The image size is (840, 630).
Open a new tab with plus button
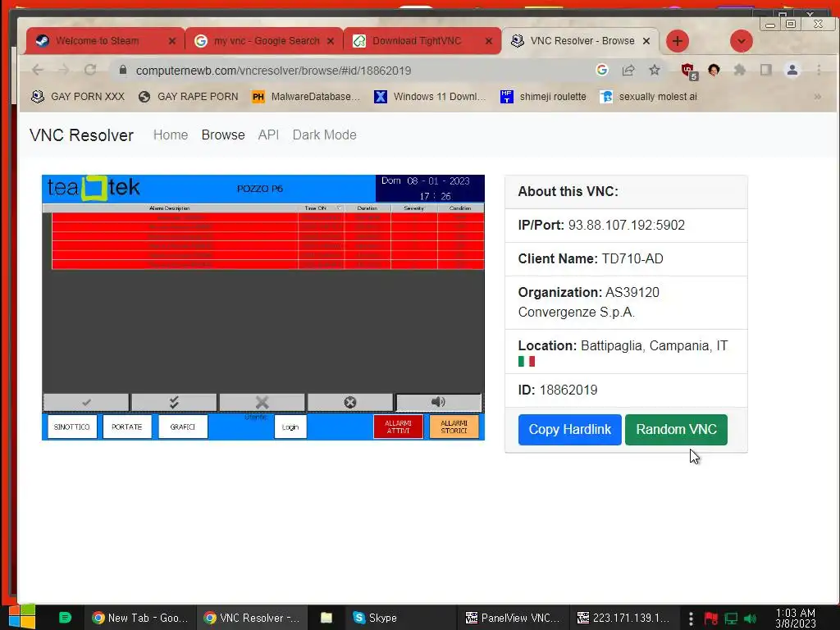(677, 41)
